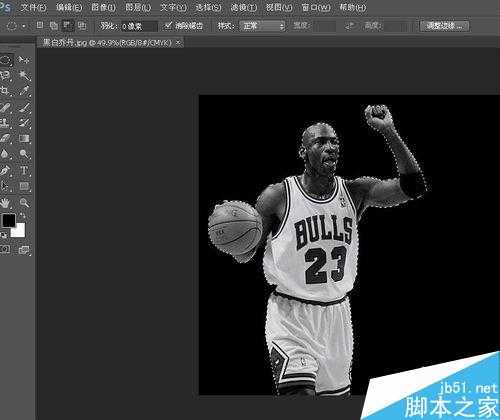The height and width of the screenshot is (420, 500).
Task: Open the 选择(S) menu
Action: coord(208,7)
